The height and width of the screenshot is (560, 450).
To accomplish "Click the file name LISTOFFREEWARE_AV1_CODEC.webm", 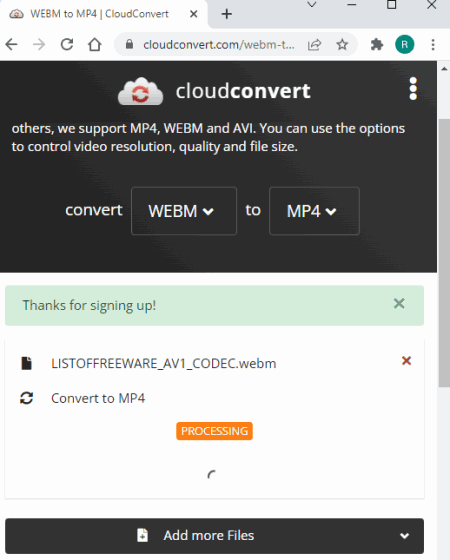I will coord(164,364).
